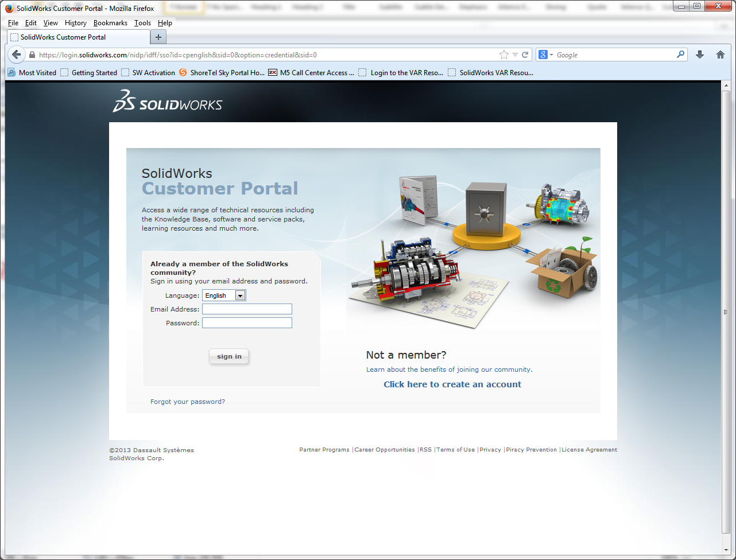
Task: Reload the page with the refresh icon
Action: pyautogui.click(x=525, y=55)
